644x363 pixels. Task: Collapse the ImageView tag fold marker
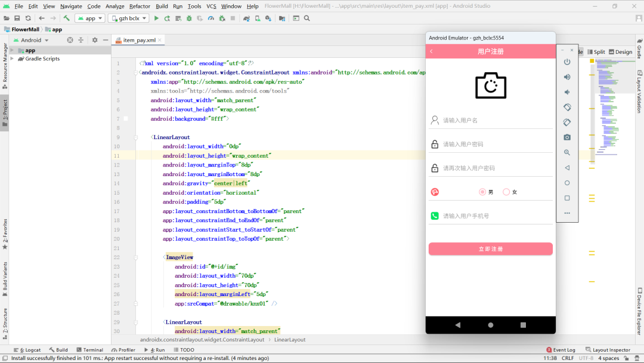(x=136, y=257)
